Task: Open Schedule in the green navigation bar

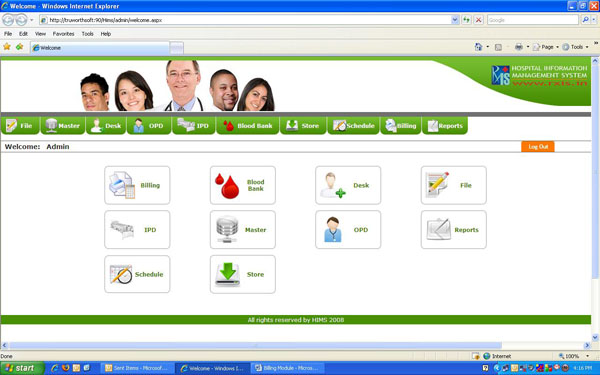Action: point(353,126)
